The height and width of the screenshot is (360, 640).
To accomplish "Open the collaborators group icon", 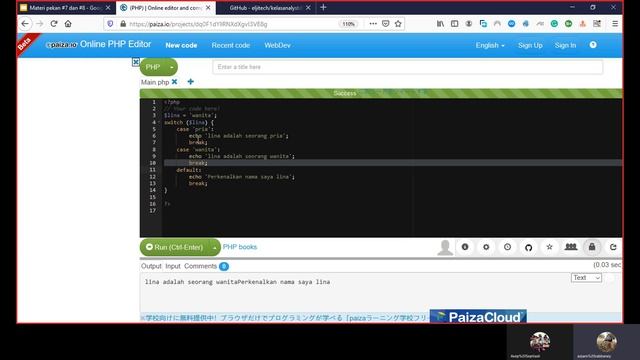I will 571,247.
